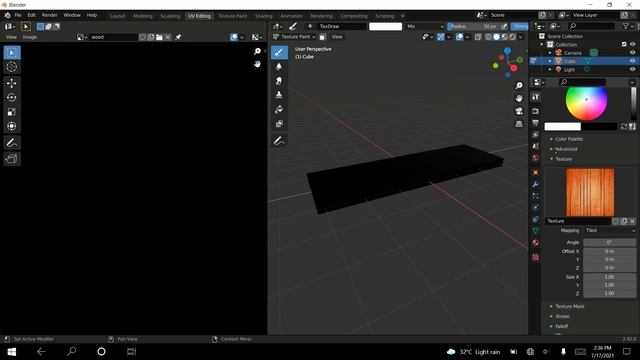Activate the Cursor tool in the UV editor

12,67
